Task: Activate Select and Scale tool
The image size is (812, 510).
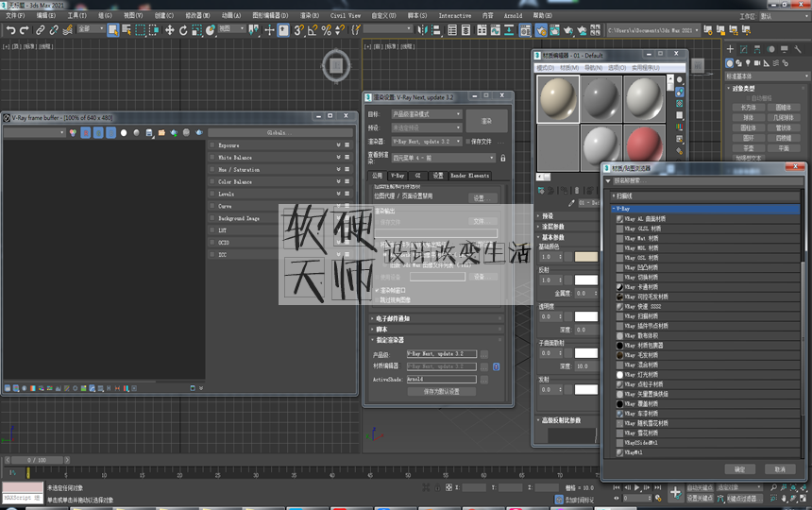Action: [196, 30]
